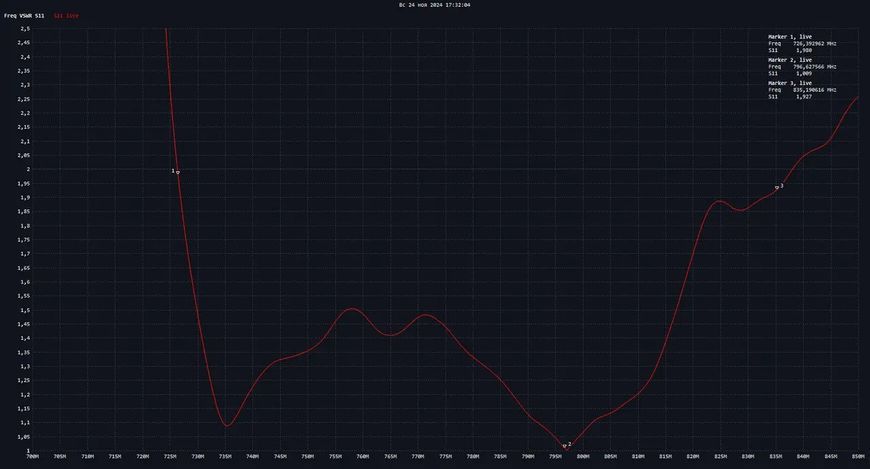The width and height of the screenshot is (870, 469).
Task: Click Marker 2 frequency value 796,627566 MHz
Action: [x=815, y=67]
